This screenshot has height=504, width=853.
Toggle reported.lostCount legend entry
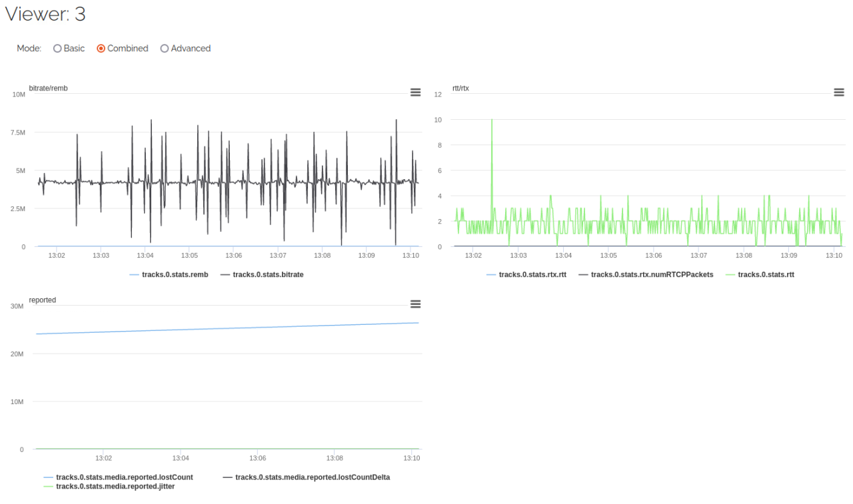coord(118,477)
